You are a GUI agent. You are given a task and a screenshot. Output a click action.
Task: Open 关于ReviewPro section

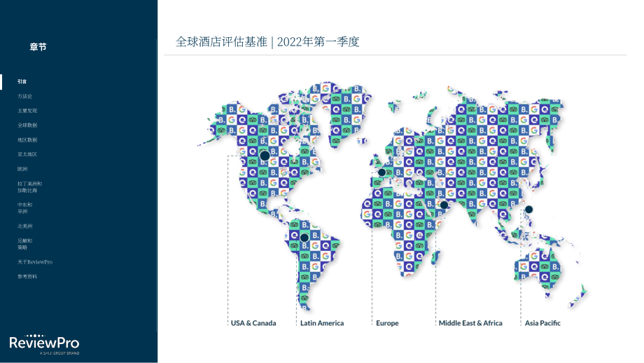pyautogui.click(x=35, y=262)
